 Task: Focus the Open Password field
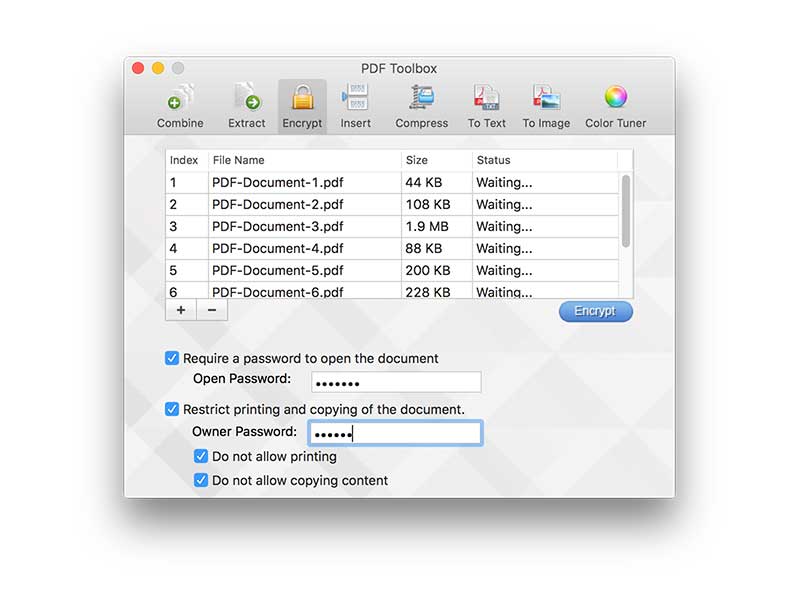tap(396, 382)
